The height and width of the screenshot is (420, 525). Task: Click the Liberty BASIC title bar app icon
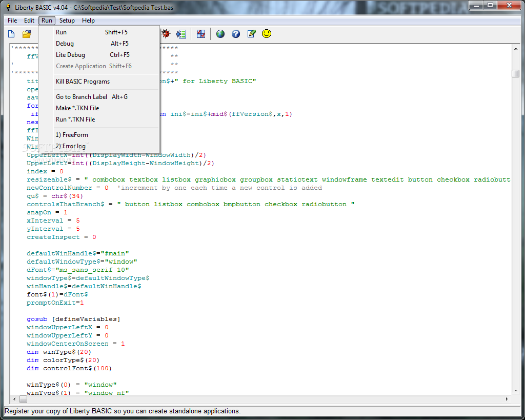coord(8,7)
